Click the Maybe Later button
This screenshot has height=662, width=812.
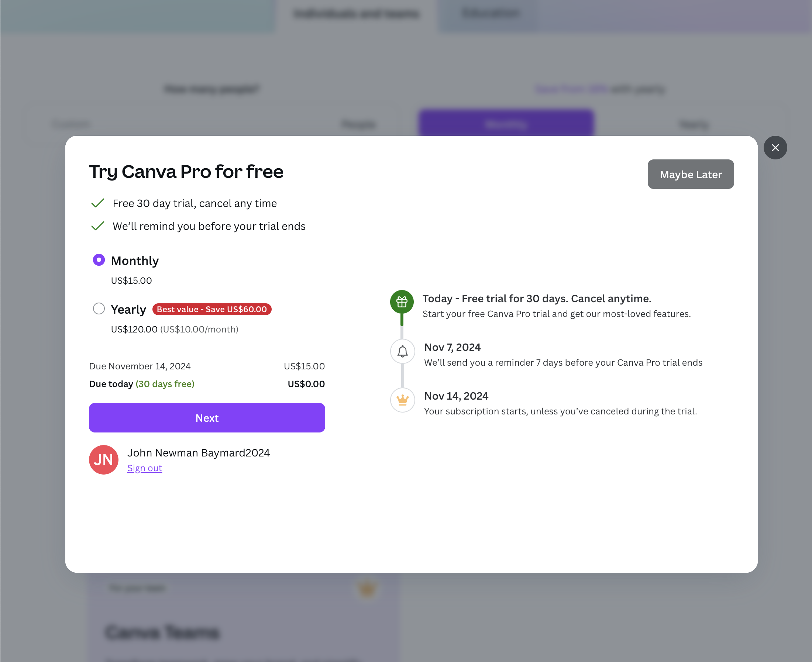click(x=690, y=174)
